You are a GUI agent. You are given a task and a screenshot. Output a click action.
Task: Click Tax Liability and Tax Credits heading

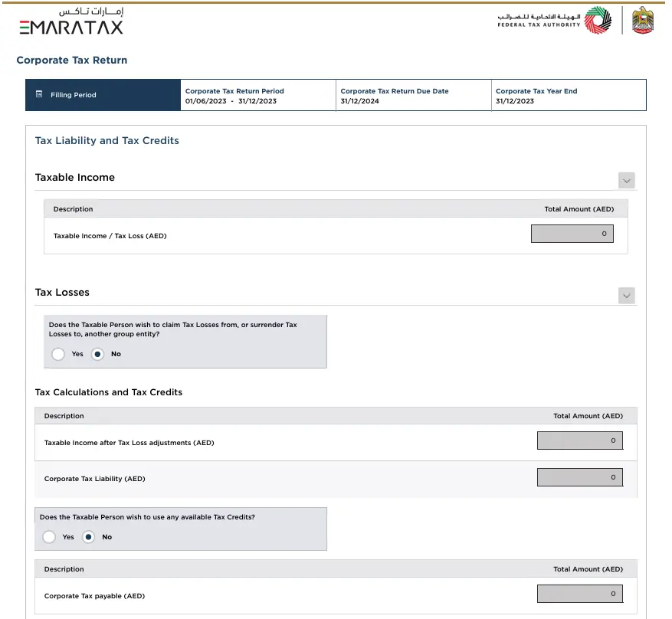[x=107, y=141]
